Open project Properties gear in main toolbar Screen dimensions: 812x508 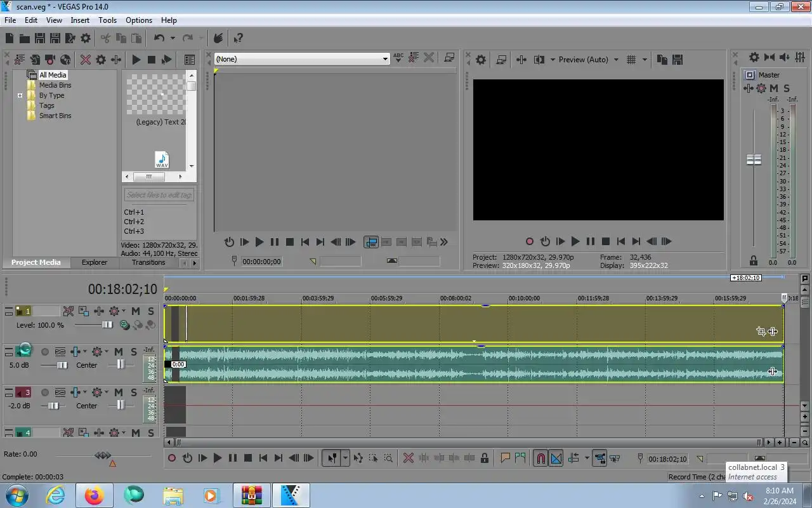tap(86, 38)
